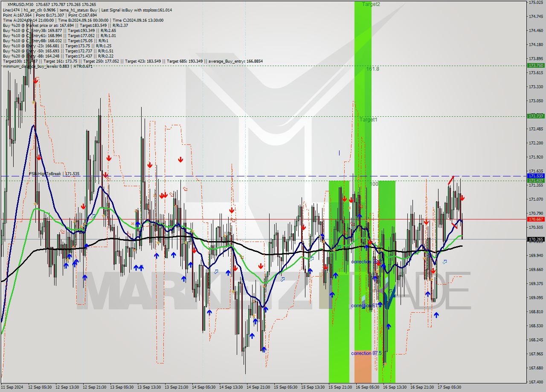The height and width of the screenshot is (392, 546).
Task: Select the green 173.750 price tag
Action: pos(536,66)
